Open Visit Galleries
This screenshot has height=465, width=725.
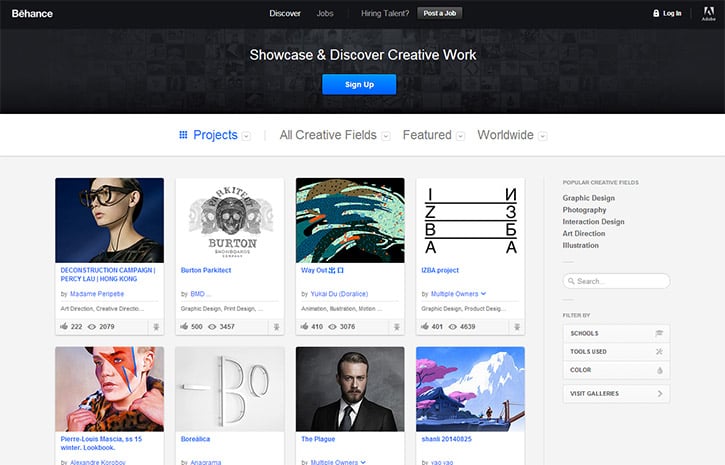[616, 394]
